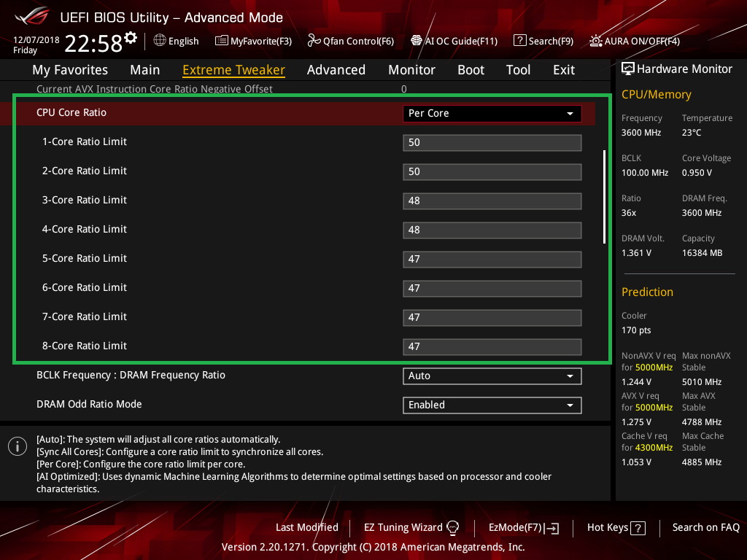747x560 pixels.
Task: Click the 5010 MHz Max nonAVX value
Action: (701, 382)
